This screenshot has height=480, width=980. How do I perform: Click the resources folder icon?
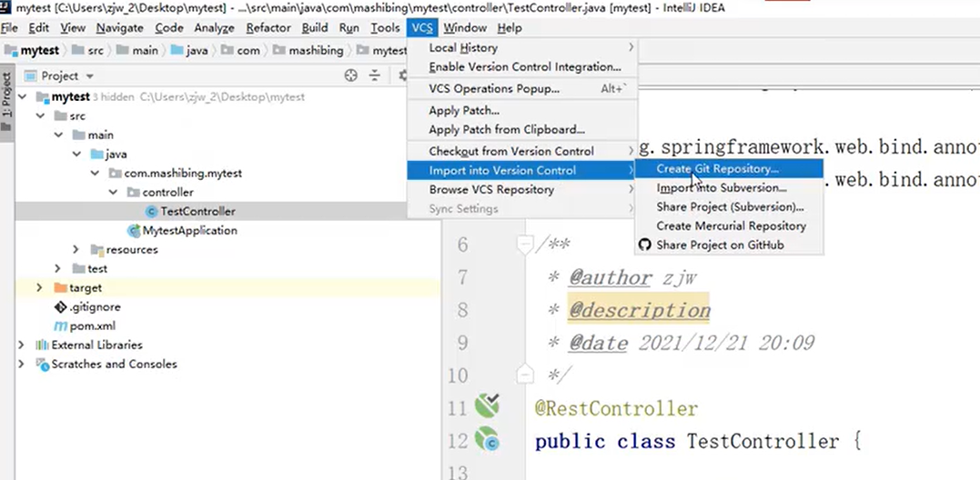96,250
